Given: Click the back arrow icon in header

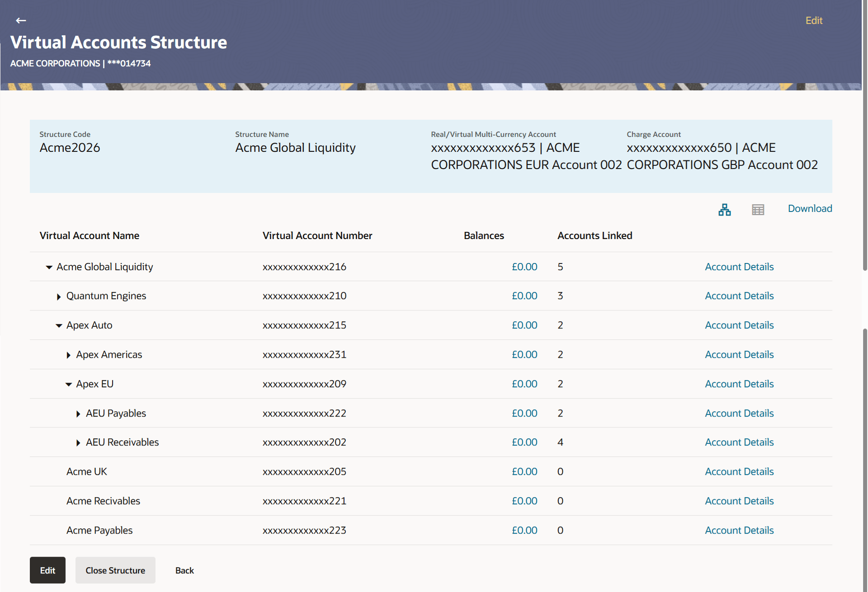Looking at the screenshot, I should click(x=21, y=20).
